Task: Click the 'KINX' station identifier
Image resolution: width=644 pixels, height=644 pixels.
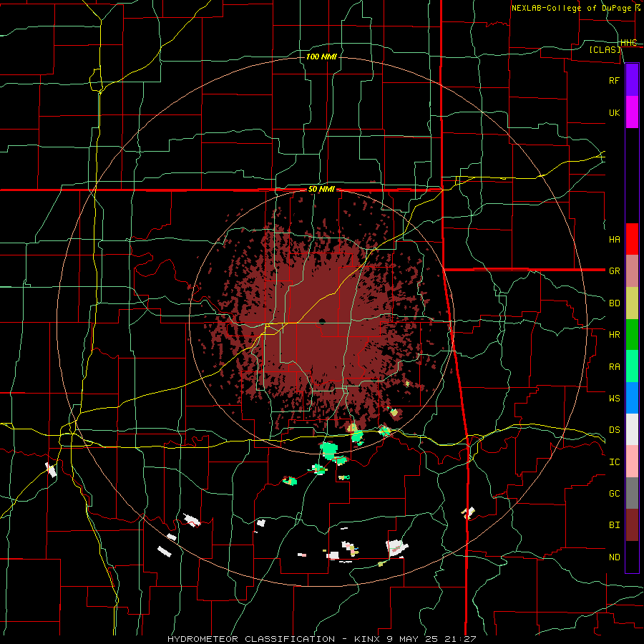Action: (x=368, y=639)
